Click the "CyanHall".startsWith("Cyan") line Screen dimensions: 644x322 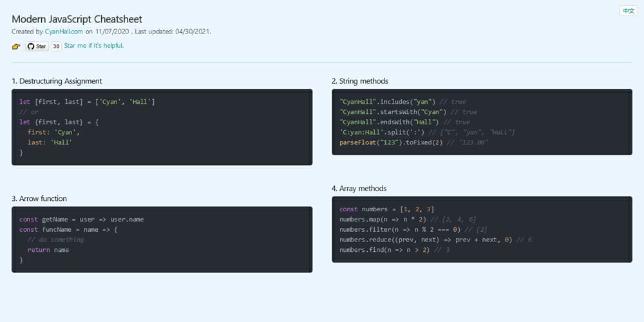pyautogui.click(x=409, y=111)
